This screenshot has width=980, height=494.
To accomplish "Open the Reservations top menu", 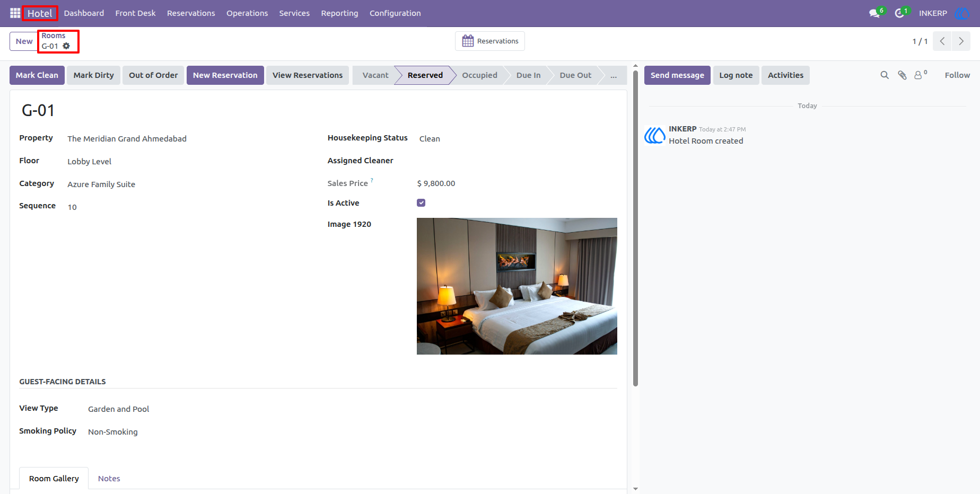I will 191,13.
